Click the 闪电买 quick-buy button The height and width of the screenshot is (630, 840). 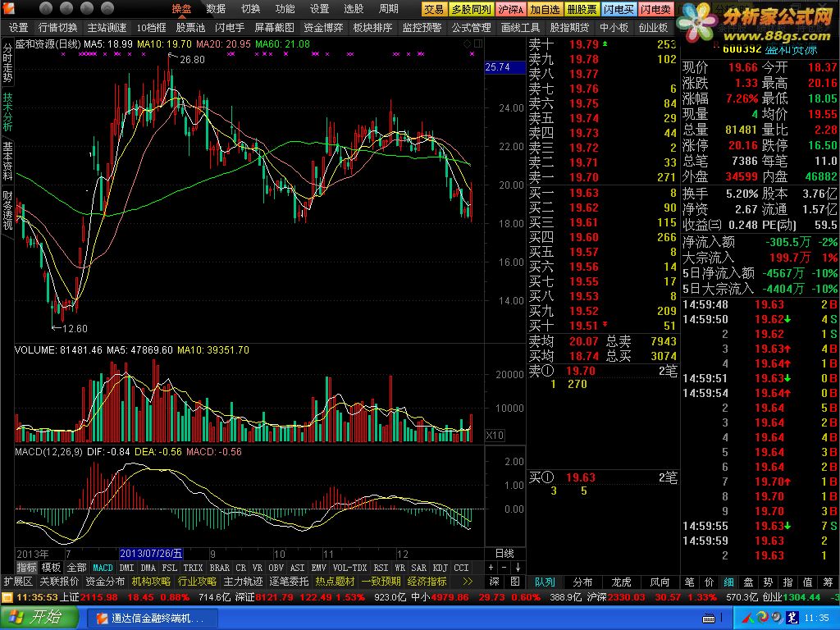(x=619, y=9)
